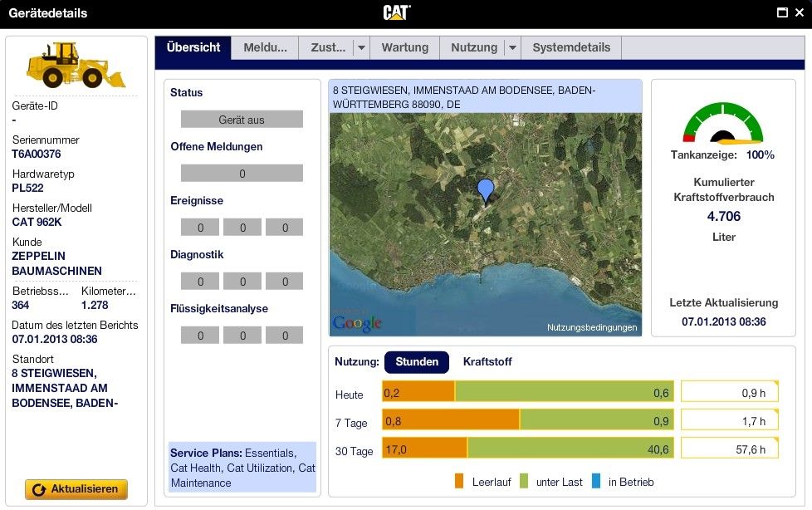Click the 7 Tage total 1,7 h box
Image resolution: width=812 pixels, height=510 pixels.
point(730,419)
